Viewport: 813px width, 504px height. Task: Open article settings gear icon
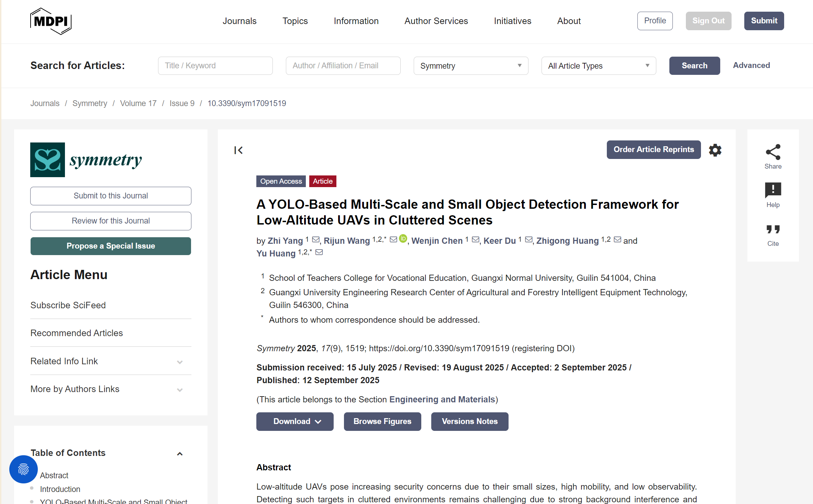click(715, 150)
